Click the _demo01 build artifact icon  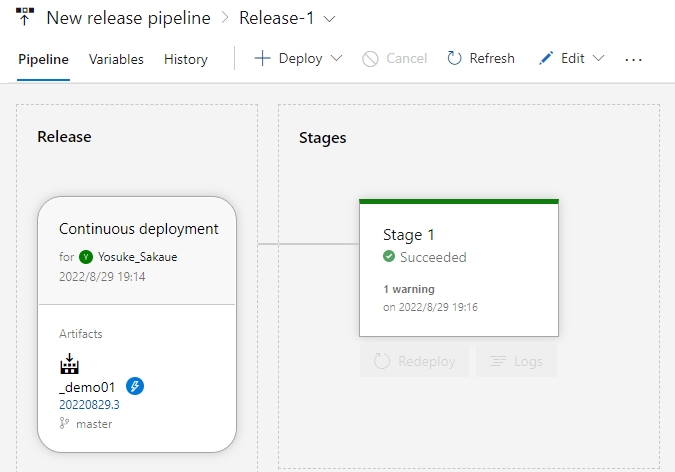69,362
